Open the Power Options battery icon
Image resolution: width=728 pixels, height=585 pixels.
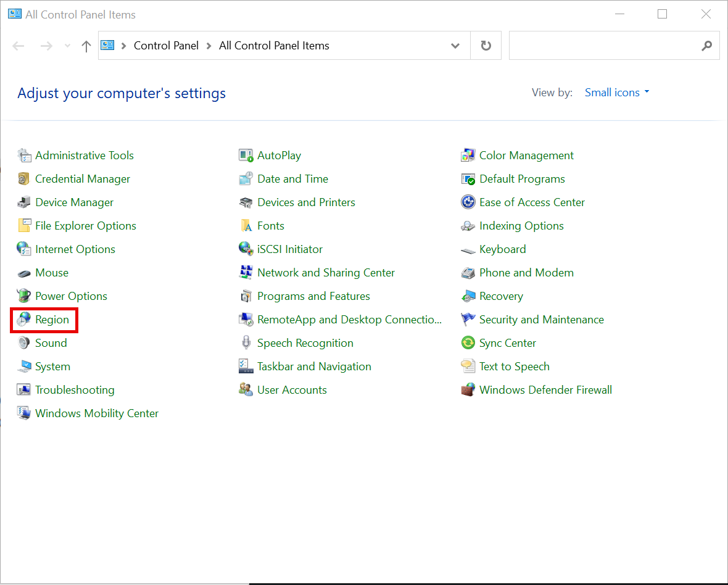[24, 296]
